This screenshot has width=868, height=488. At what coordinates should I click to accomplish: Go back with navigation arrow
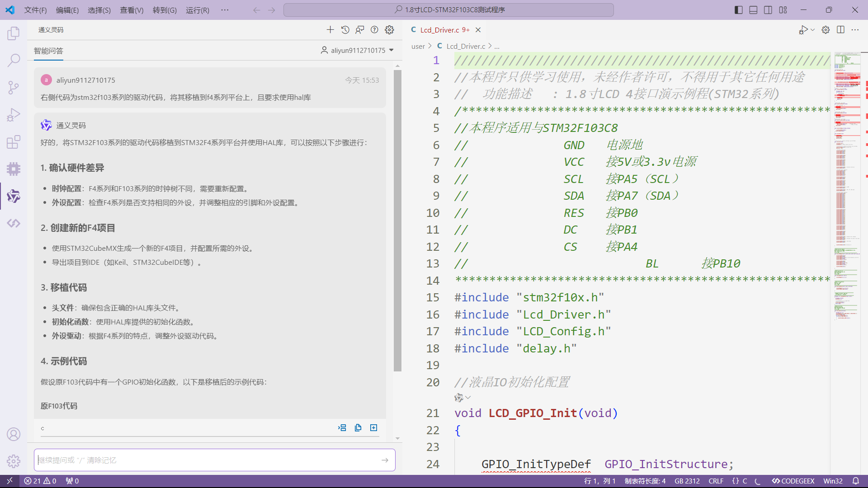pos(257,10)
